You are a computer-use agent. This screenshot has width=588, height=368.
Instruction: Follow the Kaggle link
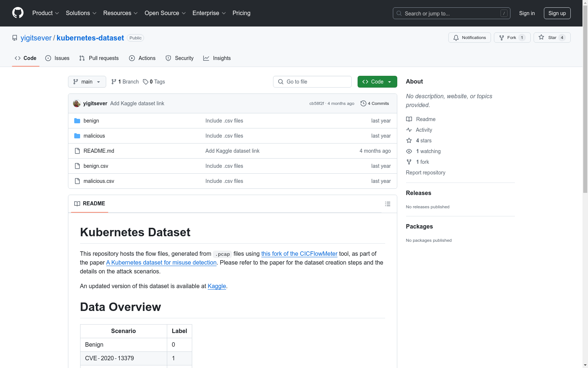[217, 286]
